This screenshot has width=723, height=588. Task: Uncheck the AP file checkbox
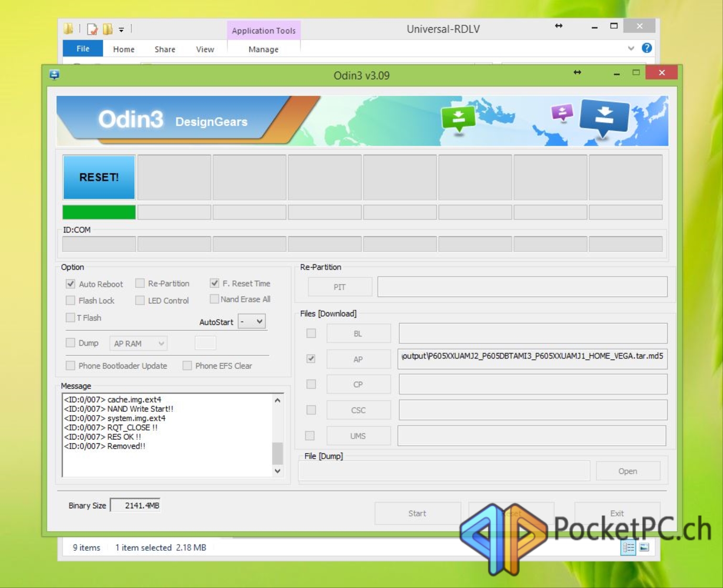[x=311, y=359]
